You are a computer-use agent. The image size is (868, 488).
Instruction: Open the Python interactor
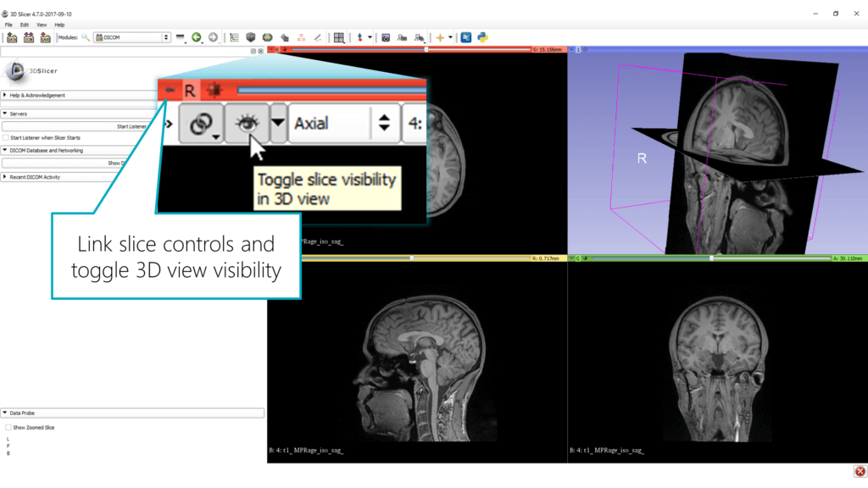[482, 37]
